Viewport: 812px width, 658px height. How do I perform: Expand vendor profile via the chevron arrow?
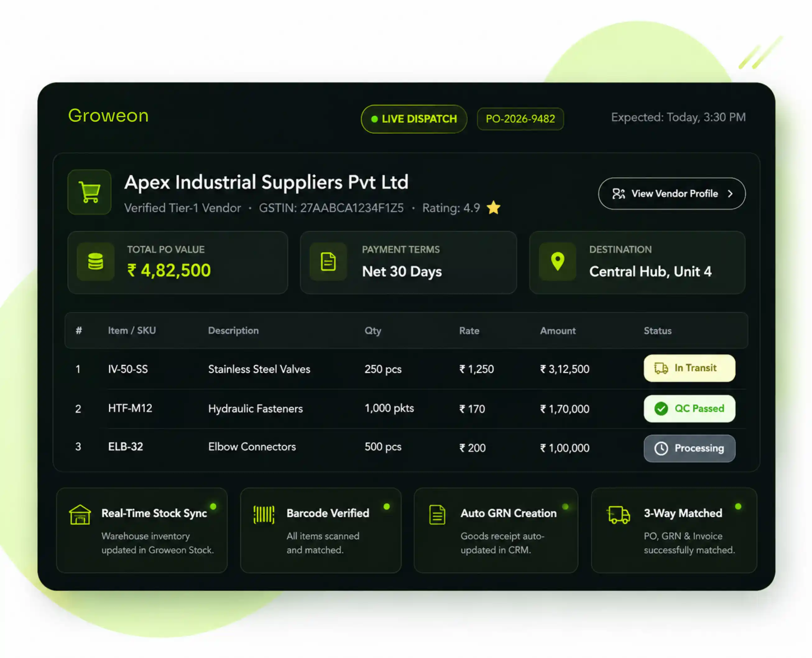tap(730, 194)
